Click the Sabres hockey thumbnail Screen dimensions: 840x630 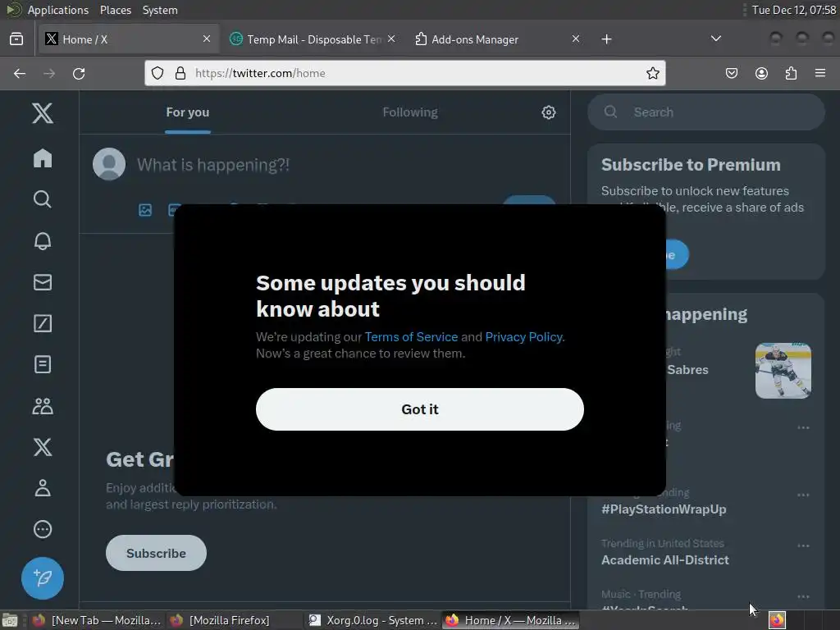tap(783, 371)
